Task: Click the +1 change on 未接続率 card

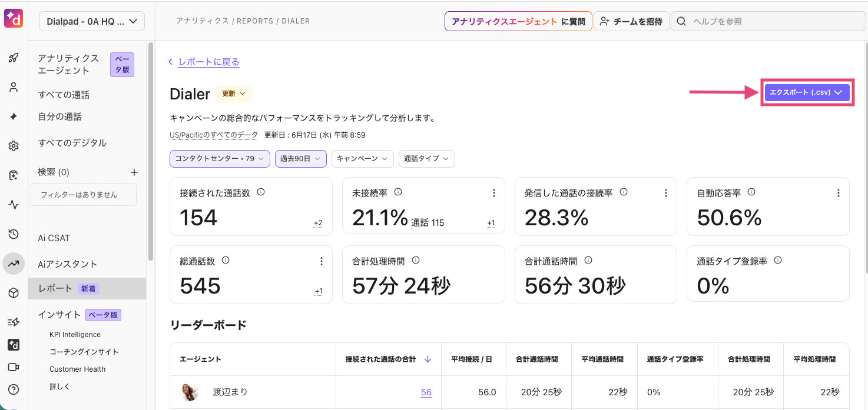Action: point(491,224)
